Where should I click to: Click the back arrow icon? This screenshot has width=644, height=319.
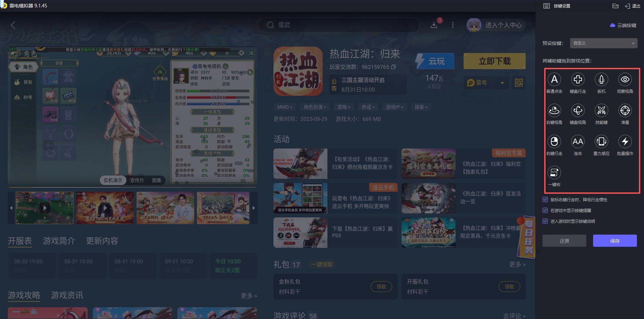13,25
